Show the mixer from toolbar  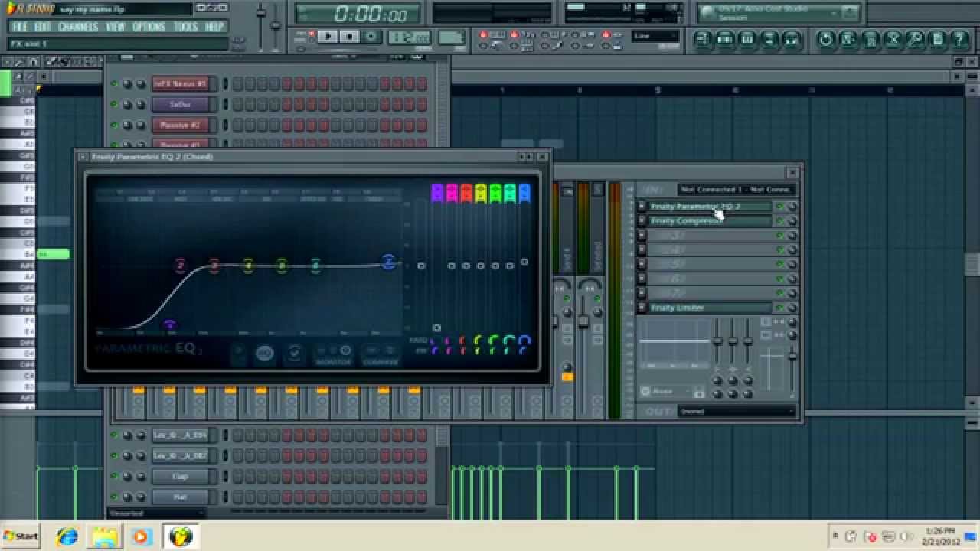click(792, 39)
